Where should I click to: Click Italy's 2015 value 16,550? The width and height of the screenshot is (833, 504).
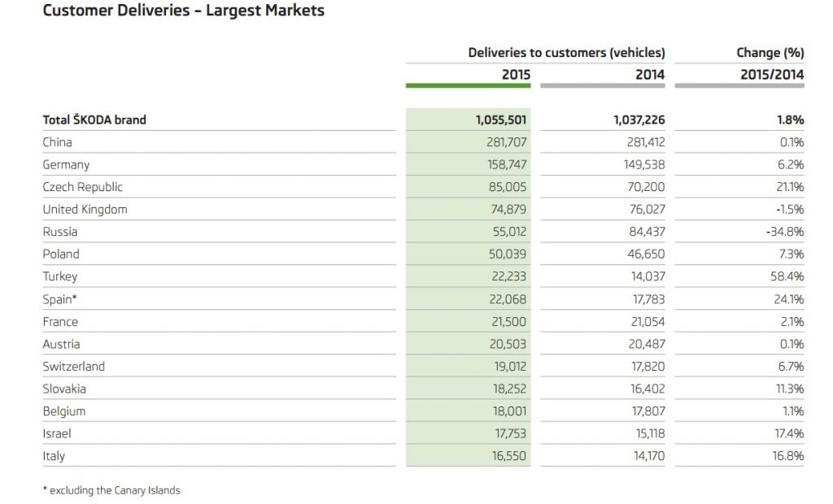(508, 456)
